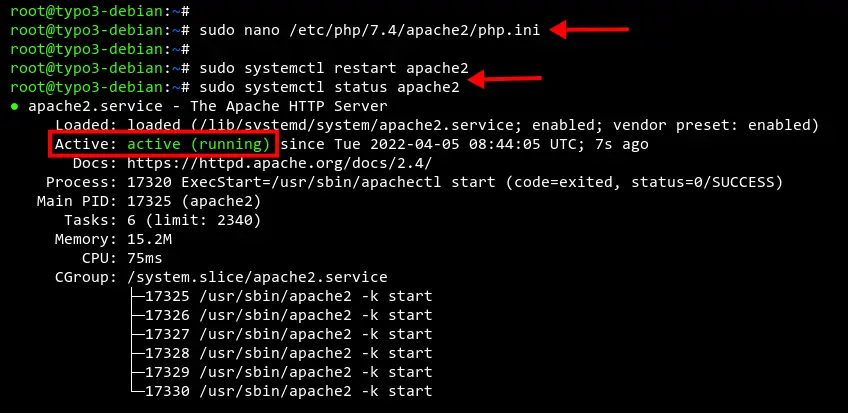Click the sudo systemctl restart apache2 command
Viewport: 848px width, 413px height.
click(x=334, y=68)
